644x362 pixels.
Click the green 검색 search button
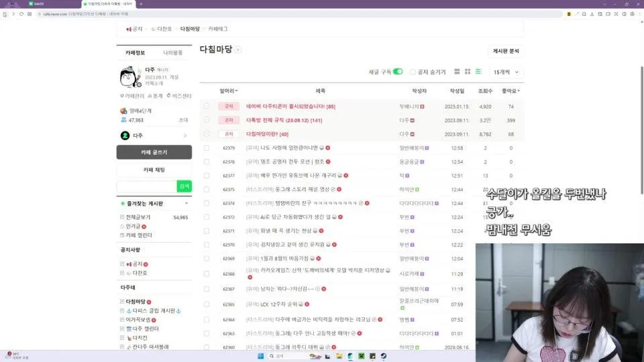tap(184, 186)
